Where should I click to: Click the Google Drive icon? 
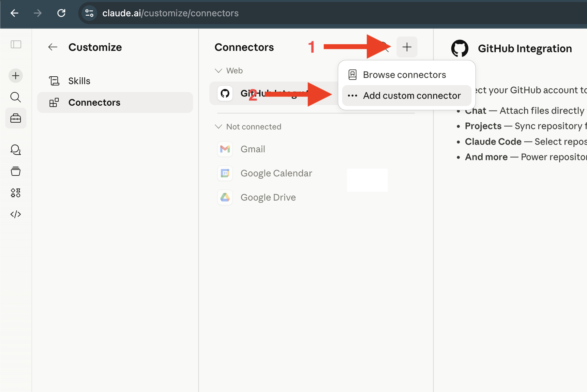tap(225, 197)
